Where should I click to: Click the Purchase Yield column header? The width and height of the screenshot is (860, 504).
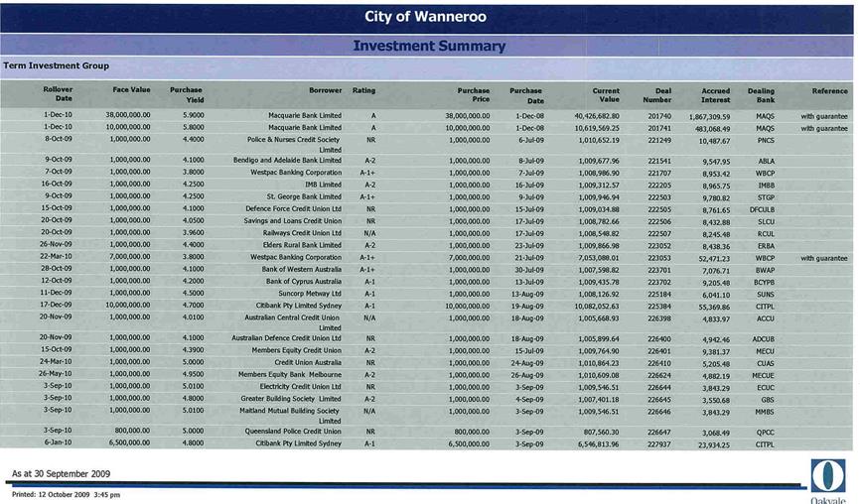coord(187,95)
